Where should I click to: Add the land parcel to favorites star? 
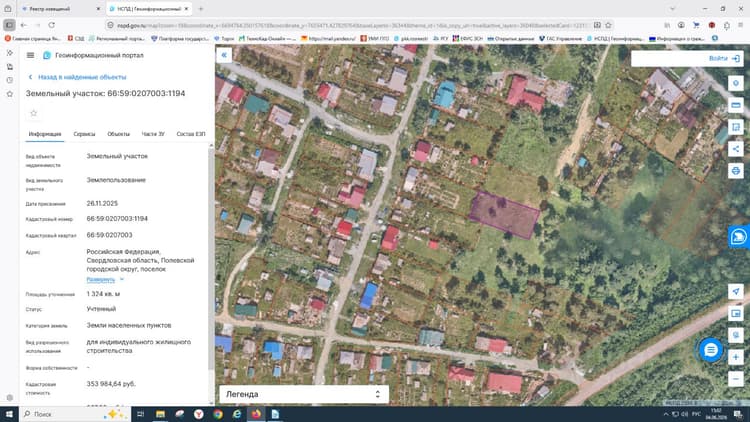[x=33, y=113]
